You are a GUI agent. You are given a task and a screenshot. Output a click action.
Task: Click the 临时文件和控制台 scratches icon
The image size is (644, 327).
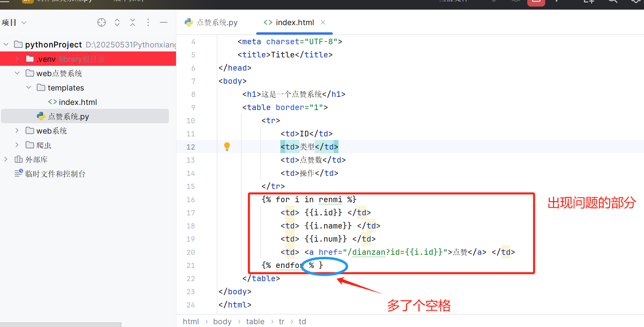click(18, 173)
